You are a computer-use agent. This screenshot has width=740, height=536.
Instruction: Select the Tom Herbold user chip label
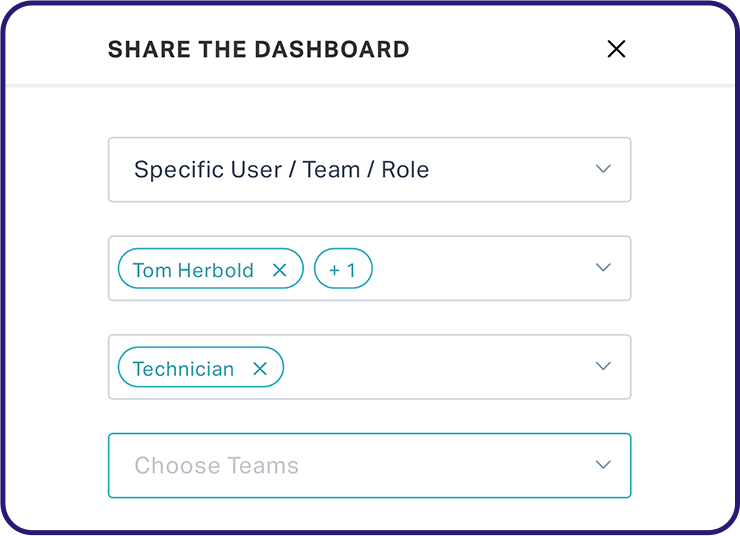point(193,270)
